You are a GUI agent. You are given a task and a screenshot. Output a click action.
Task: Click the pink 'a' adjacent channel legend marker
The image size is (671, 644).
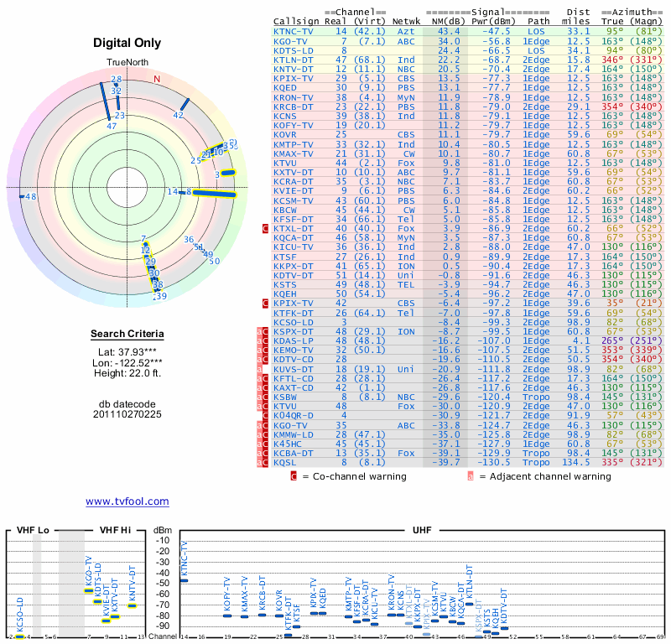click(471, 476)
